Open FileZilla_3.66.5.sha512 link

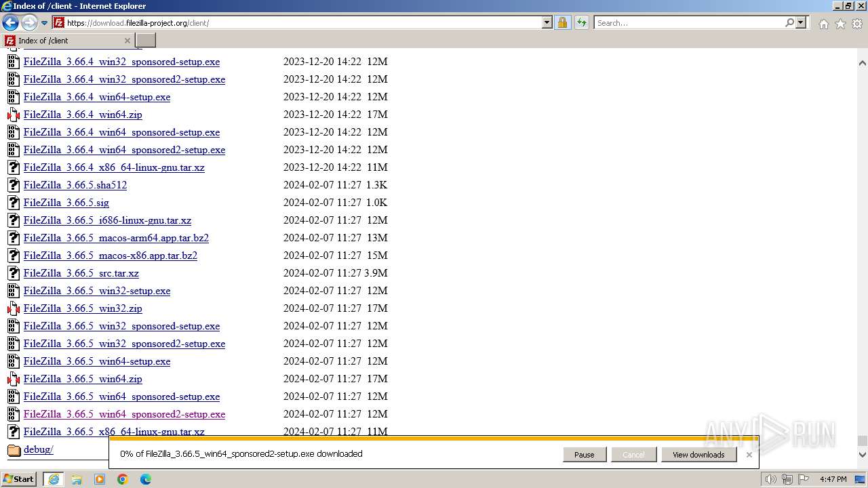pyautogui.click(x=75, y=185)
